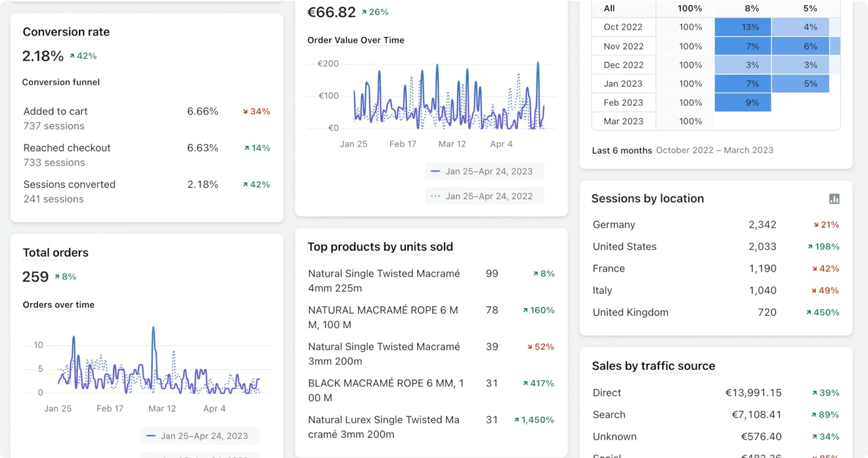
Task: Click the 2.18% conversion rate value
Action: pos(43,56)
